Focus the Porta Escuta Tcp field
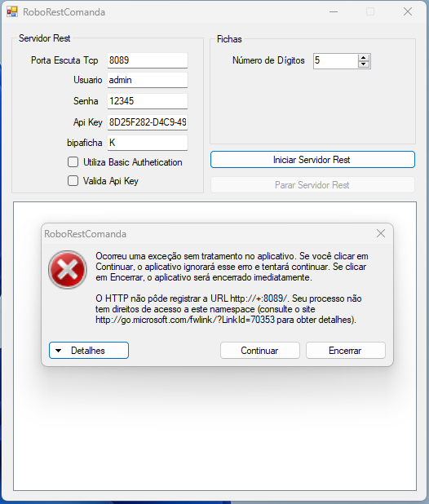Screen dimensions: 429x504 (x=148, y=60)
